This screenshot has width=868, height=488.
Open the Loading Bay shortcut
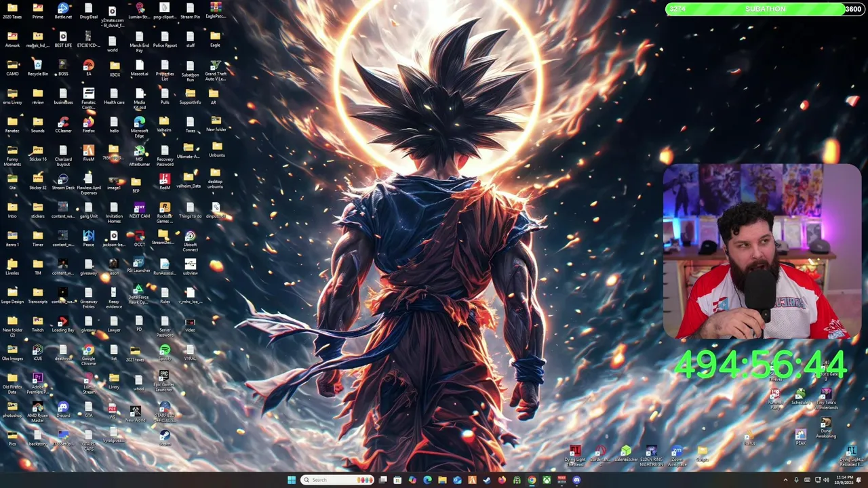point(63,324)
